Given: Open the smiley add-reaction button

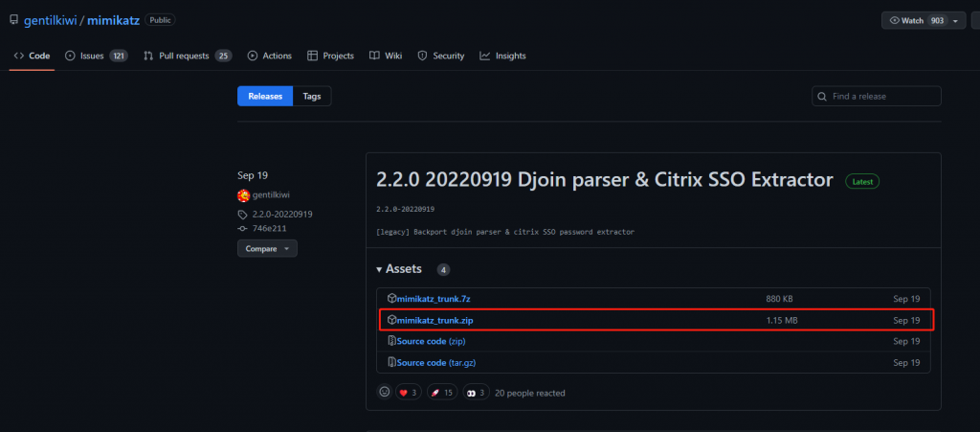Looking at the screenshot, I should [385, 392].
